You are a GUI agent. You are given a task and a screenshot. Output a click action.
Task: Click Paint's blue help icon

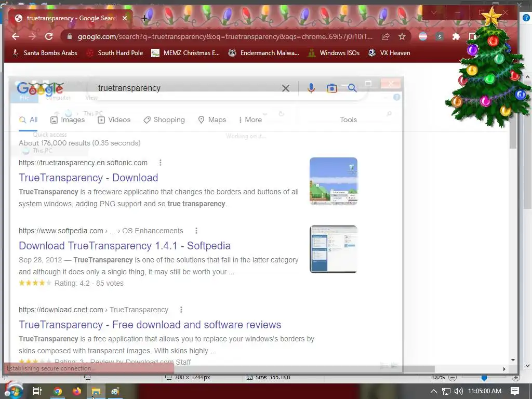click(x=526, y=18)
